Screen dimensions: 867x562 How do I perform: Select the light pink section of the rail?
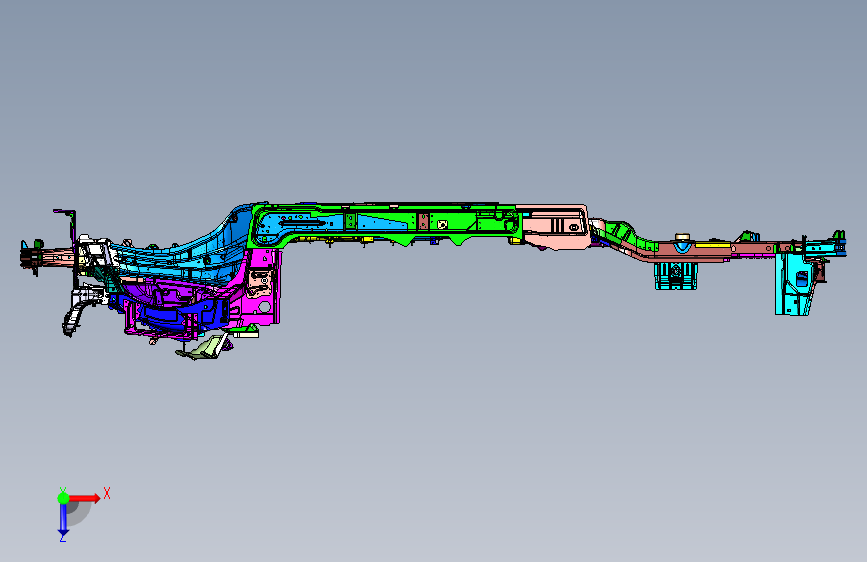pos(553,226)
